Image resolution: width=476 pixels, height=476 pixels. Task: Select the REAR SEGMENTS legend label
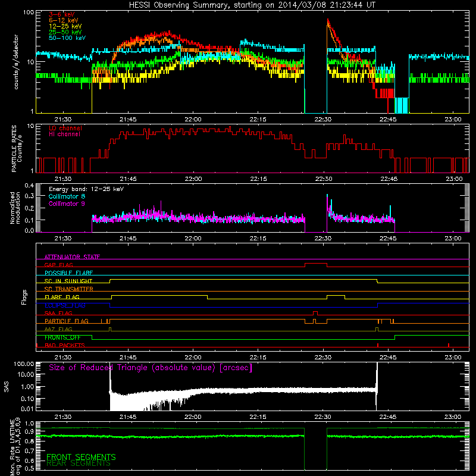tap(79, 464)
